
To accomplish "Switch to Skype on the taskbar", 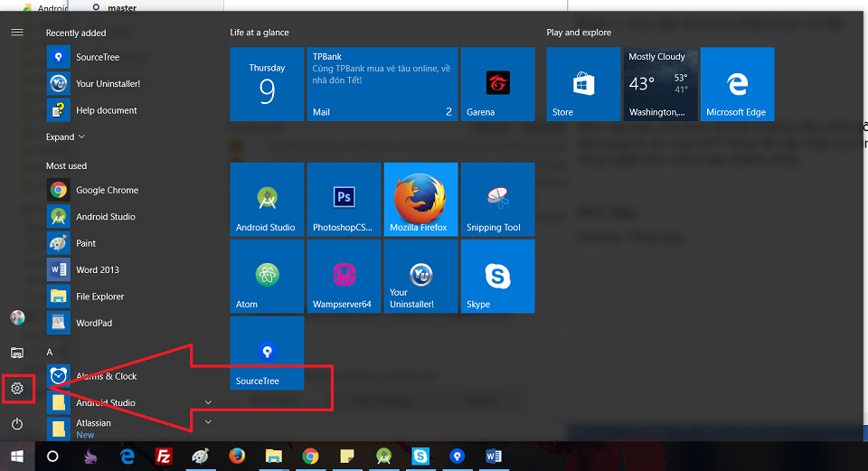I will click(x=420, y=456).
